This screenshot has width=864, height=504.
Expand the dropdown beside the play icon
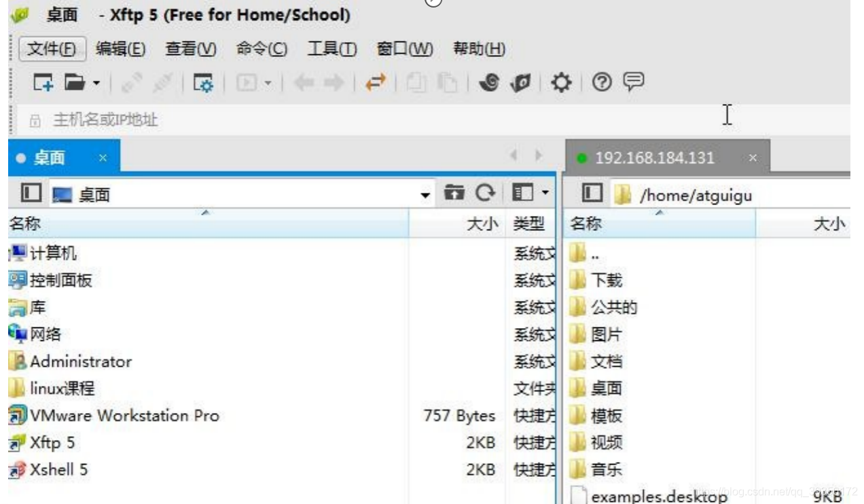(x=268, y=84)
